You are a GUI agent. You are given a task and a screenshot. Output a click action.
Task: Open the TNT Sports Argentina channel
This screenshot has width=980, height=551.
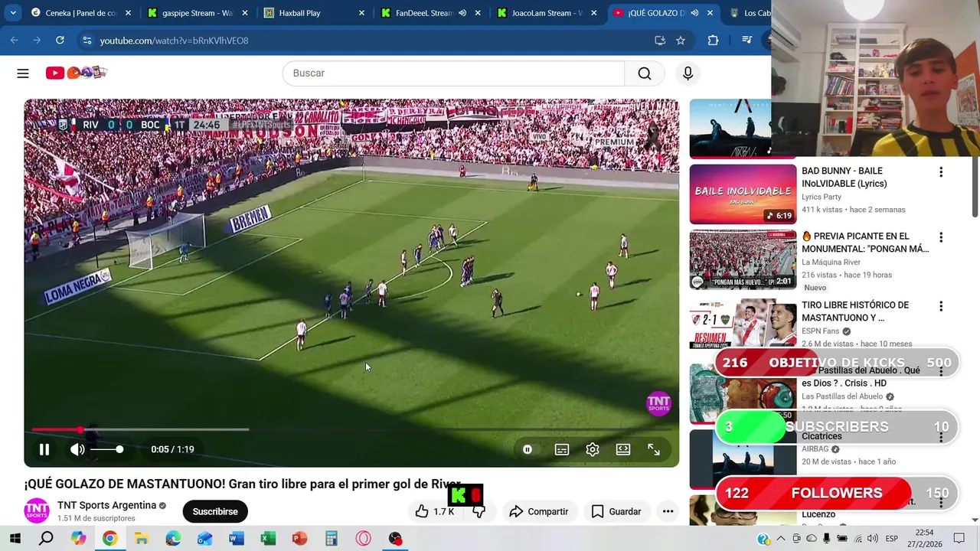coord(106,505)
